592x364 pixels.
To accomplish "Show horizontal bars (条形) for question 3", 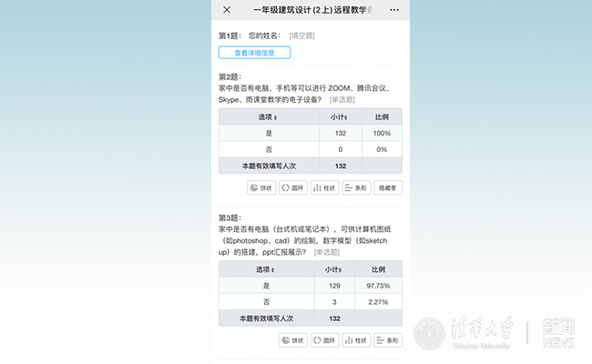I will (388, 340).
